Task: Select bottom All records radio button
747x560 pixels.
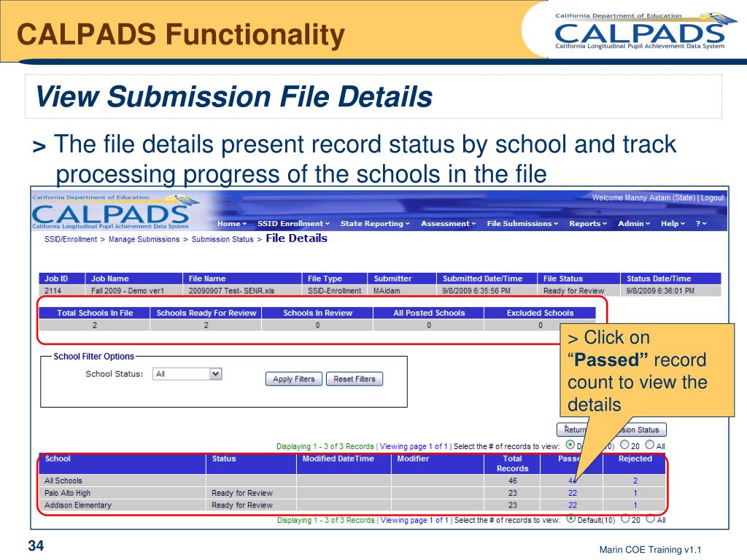Action: tap(650, 519)
